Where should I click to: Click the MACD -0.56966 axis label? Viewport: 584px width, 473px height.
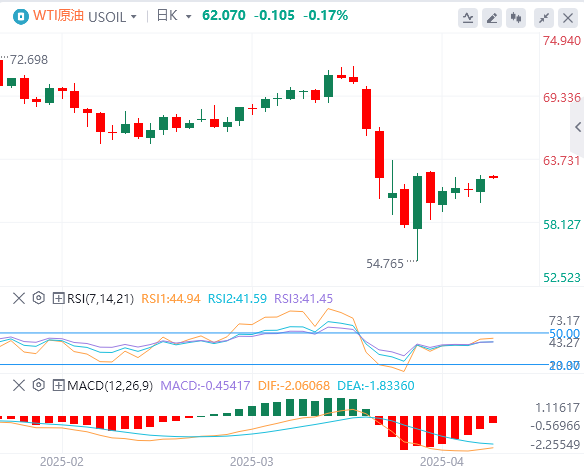(x=555, y=426)
